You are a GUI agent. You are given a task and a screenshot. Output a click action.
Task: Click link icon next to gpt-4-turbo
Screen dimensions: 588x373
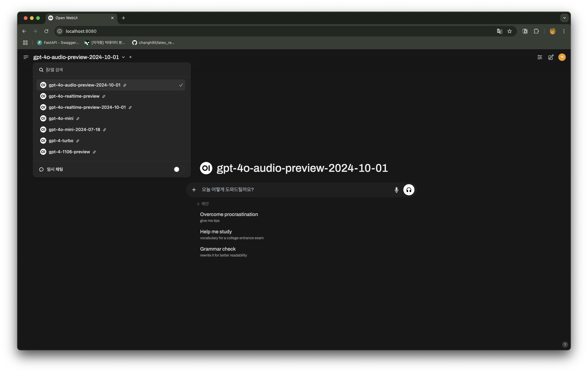78,141
